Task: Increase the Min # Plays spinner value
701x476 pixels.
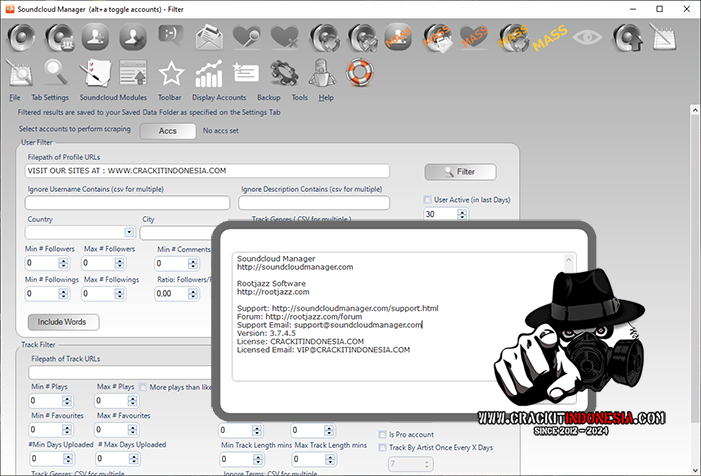Action: (x=74, y=397)
